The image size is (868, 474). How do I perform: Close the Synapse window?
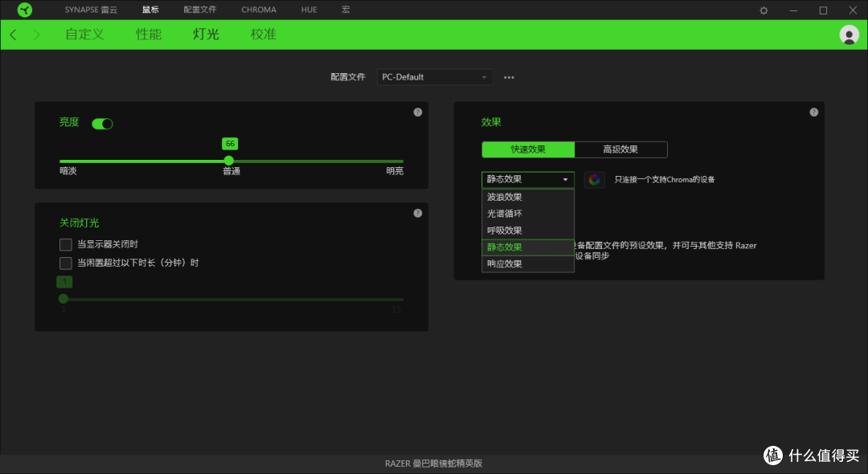pos(853,10)
